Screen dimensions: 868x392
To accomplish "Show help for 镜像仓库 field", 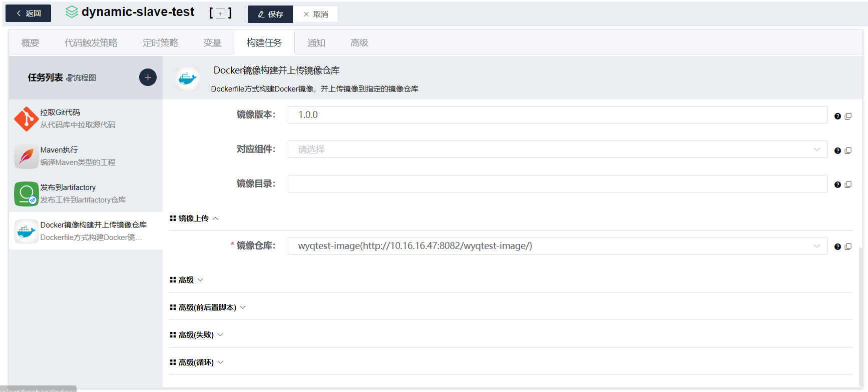I will click(x=837, y=246).
